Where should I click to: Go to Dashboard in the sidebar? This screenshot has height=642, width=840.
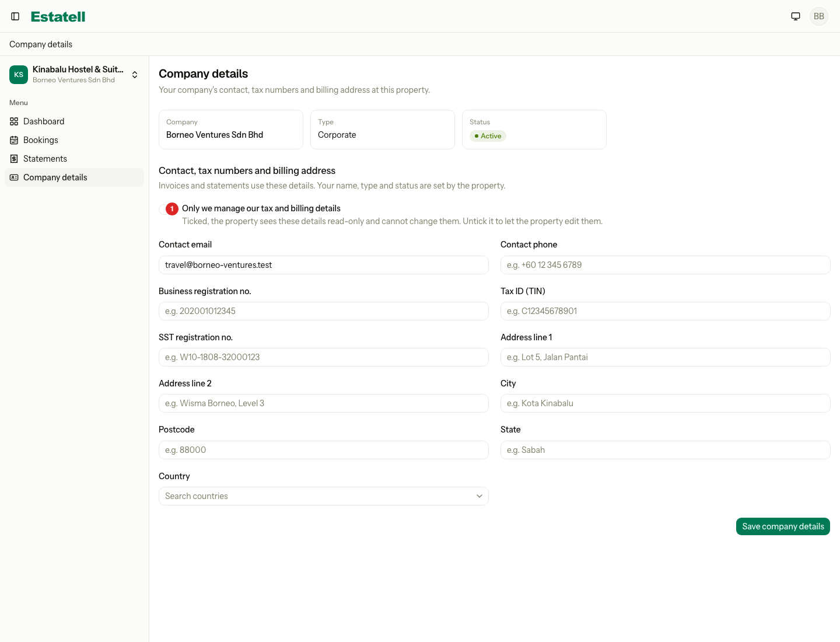point(74,121)
